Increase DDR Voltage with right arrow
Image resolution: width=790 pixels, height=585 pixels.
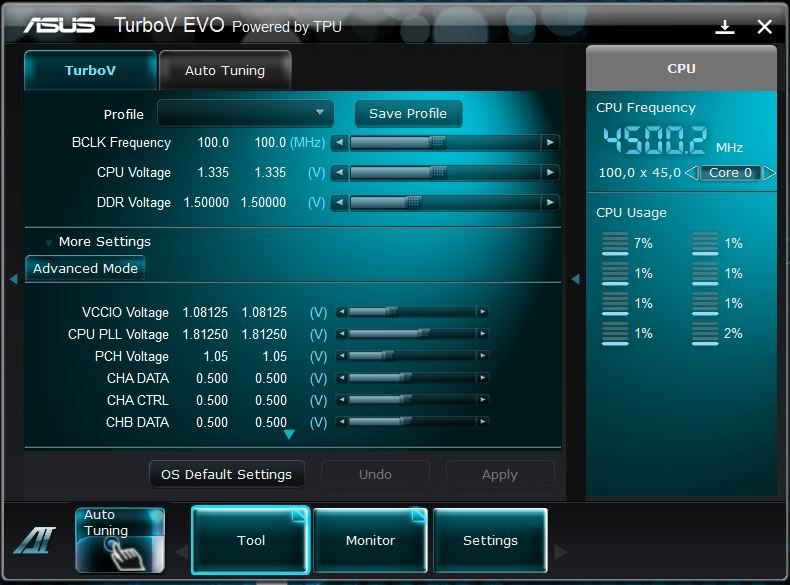pyautogui.click(x=550, y=203)
